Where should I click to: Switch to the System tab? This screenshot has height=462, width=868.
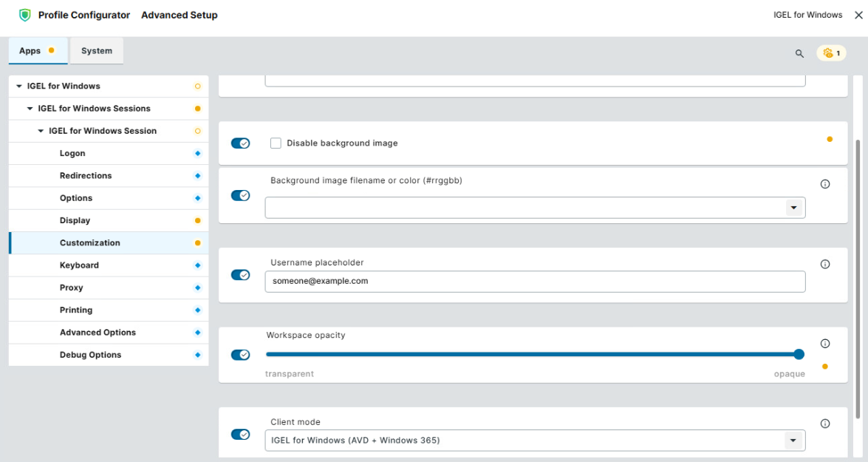96,51
